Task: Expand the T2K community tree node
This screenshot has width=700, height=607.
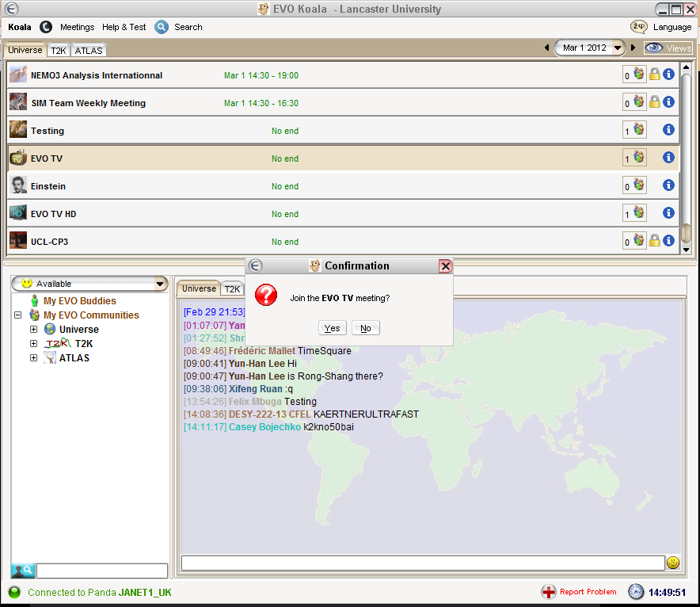Action: tap(33, 344)
